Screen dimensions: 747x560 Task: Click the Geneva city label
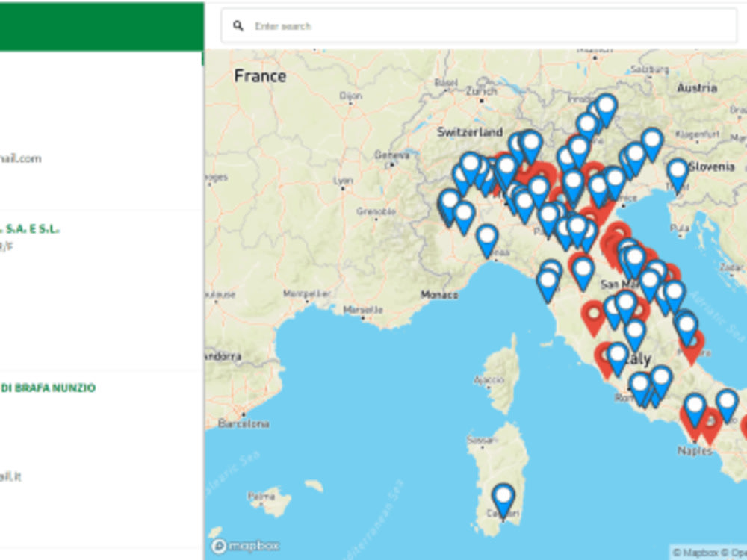pos(391,155)
